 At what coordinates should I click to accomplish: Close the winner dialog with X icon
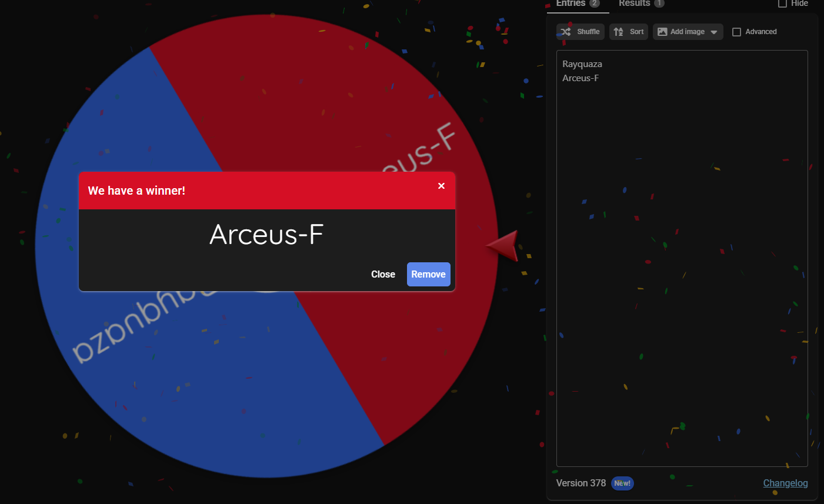coord(441,186)
